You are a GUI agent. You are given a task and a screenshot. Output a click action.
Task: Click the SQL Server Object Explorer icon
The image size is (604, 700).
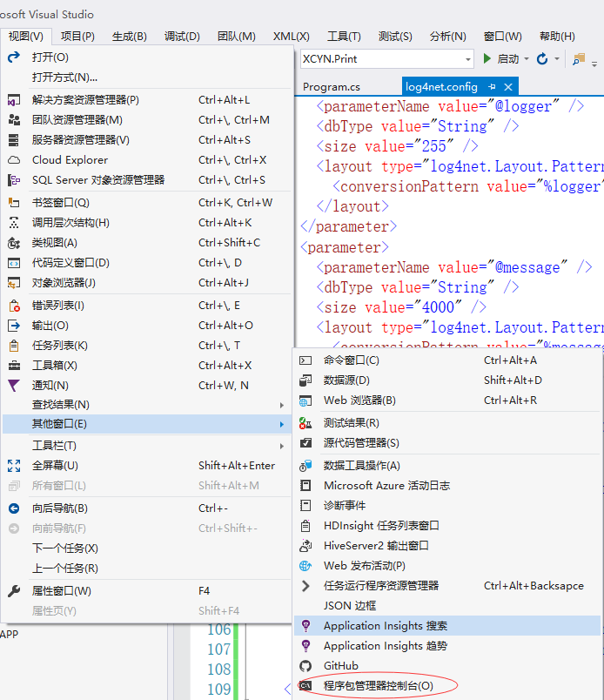(x=14, y=180)
